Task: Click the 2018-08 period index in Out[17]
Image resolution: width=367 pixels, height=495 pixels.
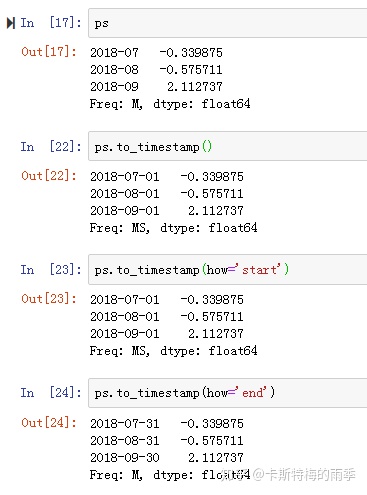Action: pyautogui.click(x=114, y=70)
